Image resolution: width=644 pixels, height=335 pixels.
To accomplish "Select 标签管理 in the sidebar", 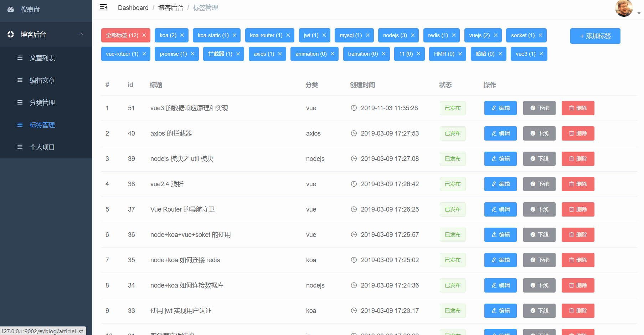I will point(46,125).
